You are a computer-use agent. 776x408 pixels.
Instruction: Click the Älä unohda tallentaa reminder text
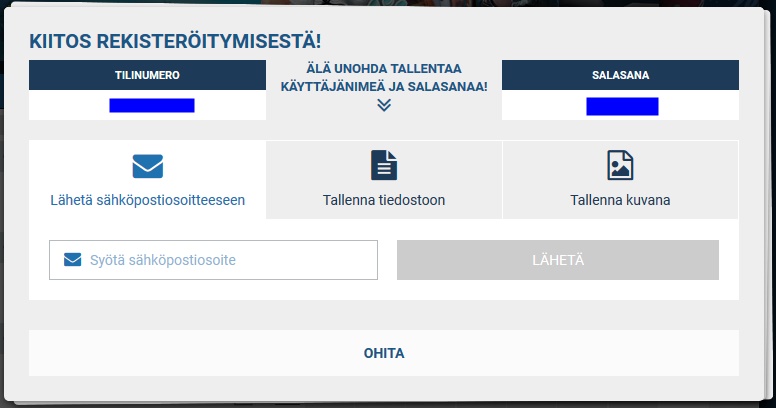coord(384,70)
